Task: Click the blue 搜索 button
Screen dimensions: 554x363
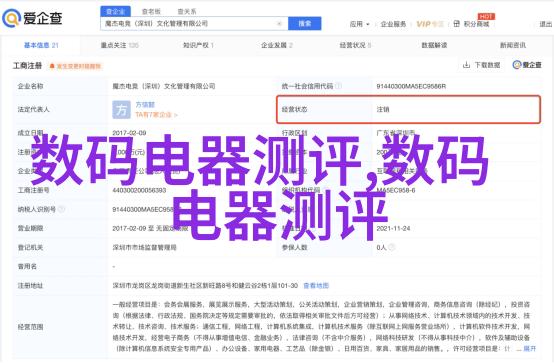Action: pyautogui.click(x=305, y=24)
